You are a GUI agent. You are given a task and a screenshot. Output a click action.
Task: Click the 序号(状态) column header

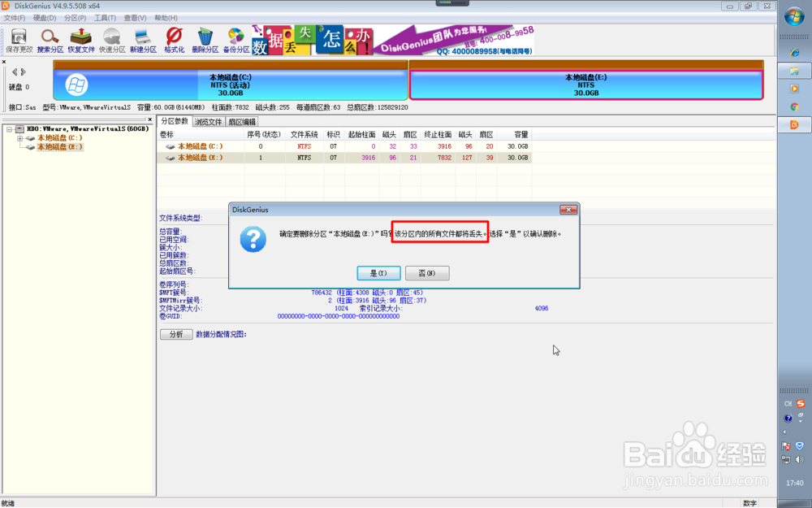point(264,135)
